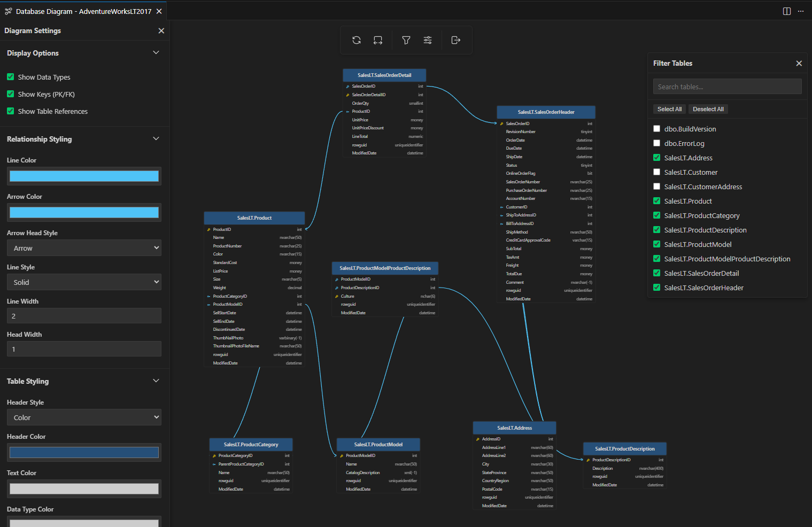812x527 pixels.
Task: Check SalesLT.Customer in filter list
Action: tap(657, 172)
